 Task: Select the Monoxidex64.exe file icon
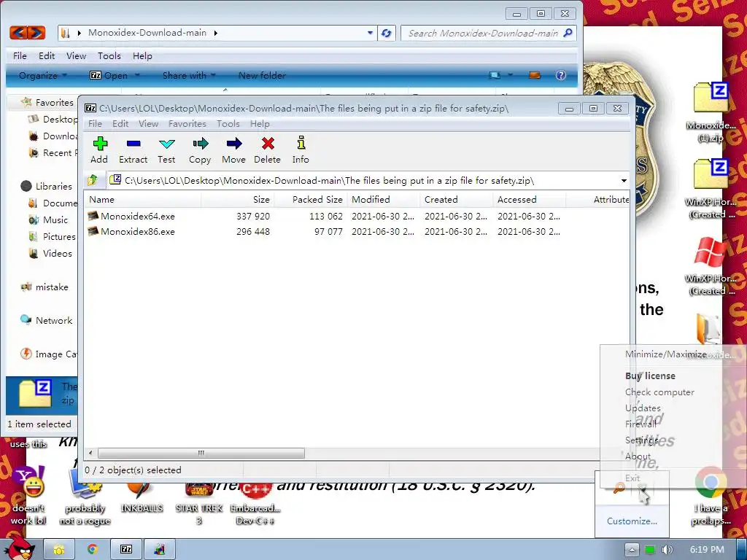(x=93, y=216)
